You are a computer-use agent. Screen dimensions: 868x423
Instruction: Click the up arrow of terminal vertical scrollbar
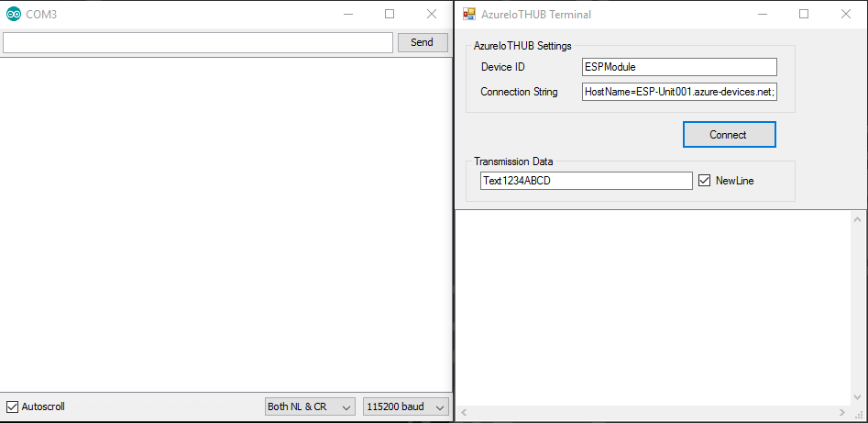858,218
